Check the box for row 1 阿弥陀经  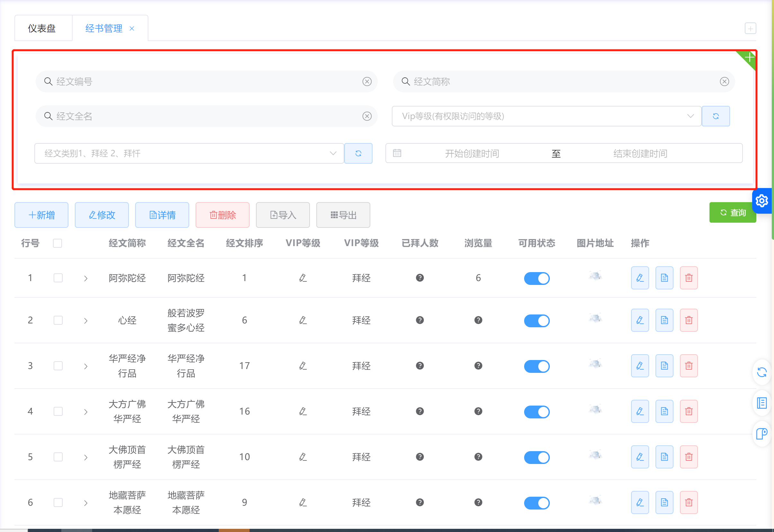click(x=58, y=278)
